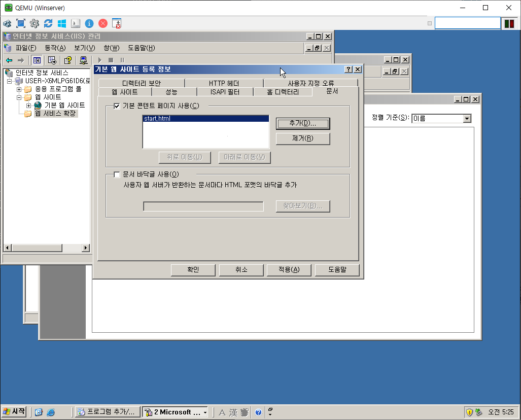Open the 정렬 기준 dropdown

pyautogui.click(x=467, y=118)
